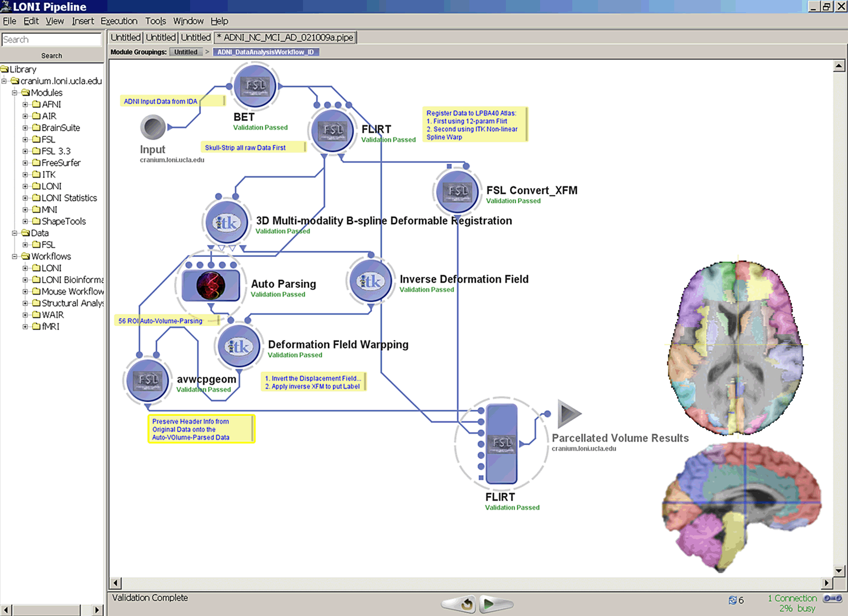This screenshot has height=616, width=848.
Task: Click the Untitled module grouping breadcrumb
Action: click(x=186, y=52)
